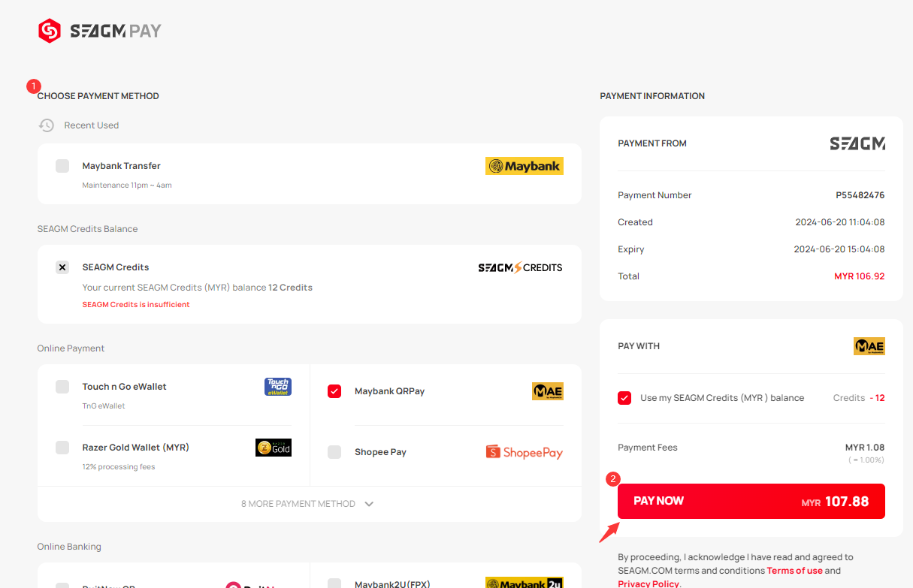This screenshot has height=588, width=913.
Task: Toggle the SEAGM Credits checkbox marked with X
Action: [x=62, y=267]
